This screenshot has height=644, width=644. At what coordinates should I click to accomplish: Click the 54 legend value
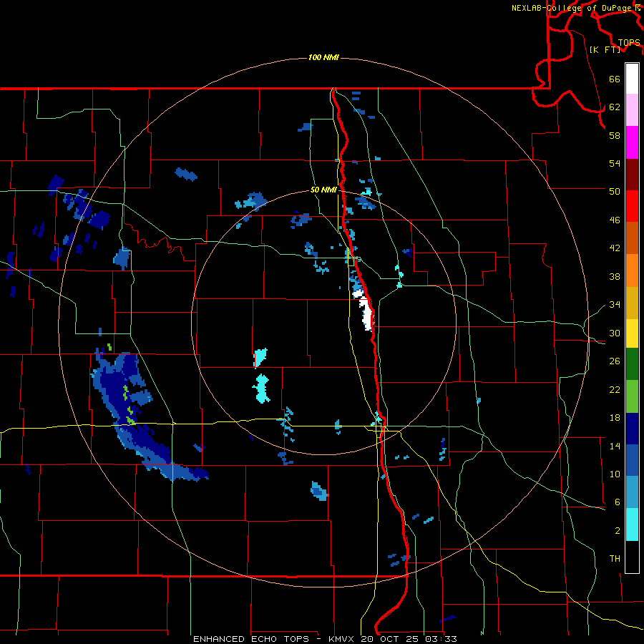(x=615, y=163)
